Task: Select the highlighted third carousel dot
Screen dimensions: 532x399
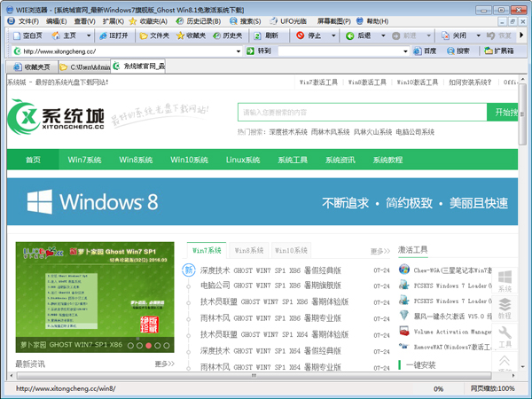Action: click(x=148, y=346)
